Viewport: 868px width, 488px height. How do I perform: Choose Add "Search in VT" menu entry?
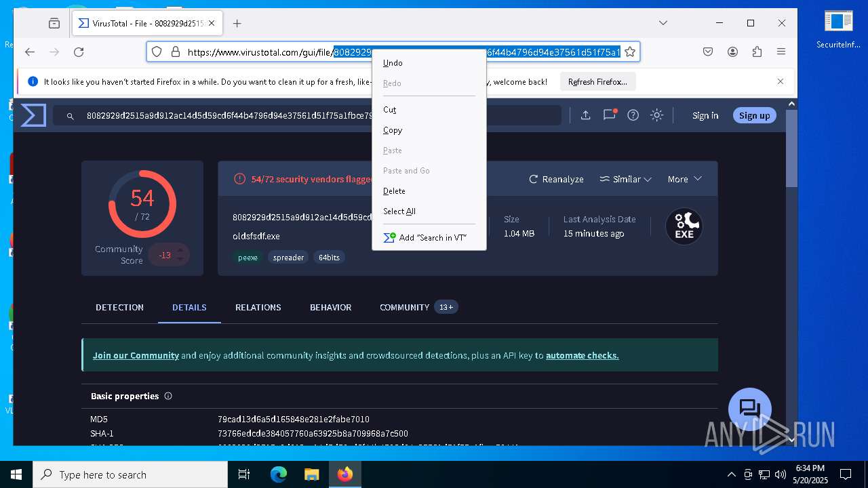pyautogui.click(x=429, y=238)
